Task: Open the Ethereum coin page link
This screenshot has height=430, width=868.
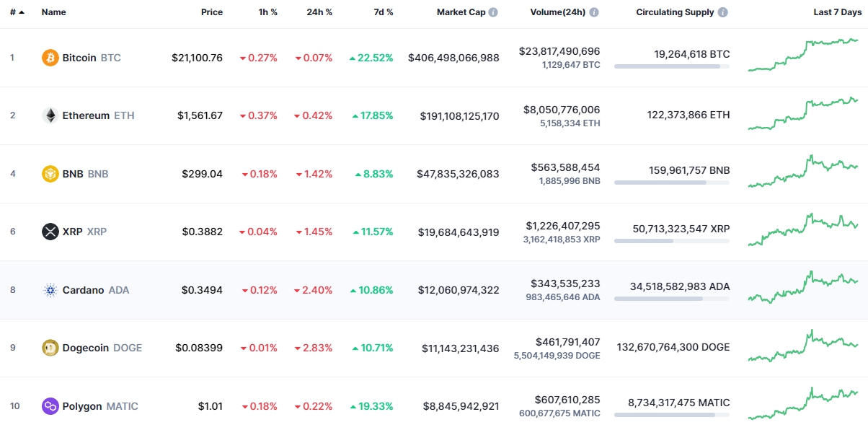Action: (98, 115)
